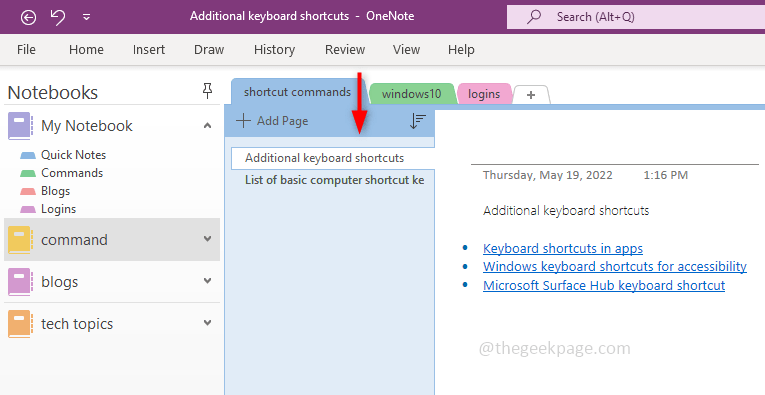Open the File menu
The image size is (765, 395).
point(26,50)
